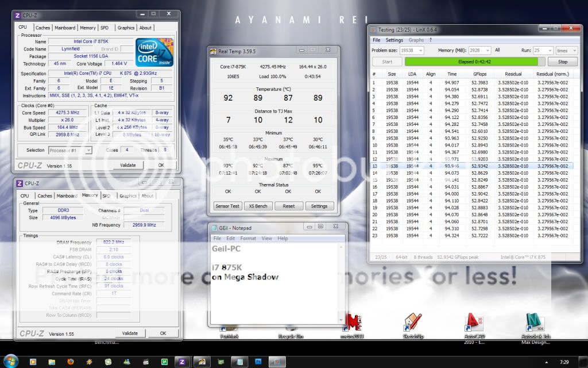Click the All button in LinX

click(497, 50)
